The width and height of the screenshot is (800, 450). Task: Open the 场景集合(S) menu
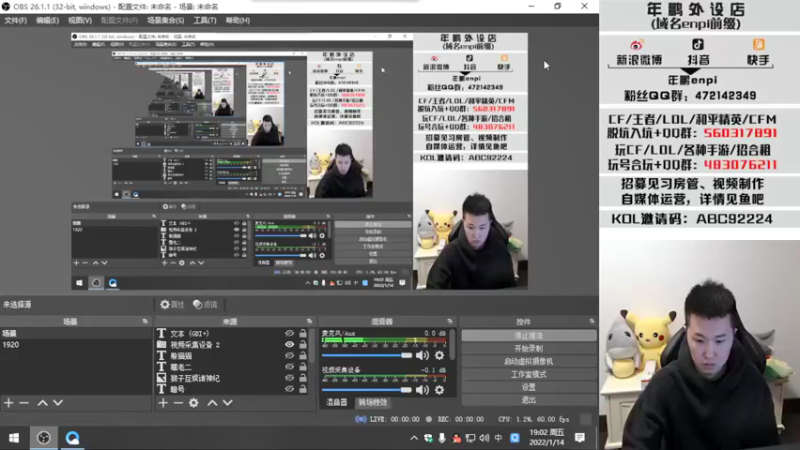point(165,20)
